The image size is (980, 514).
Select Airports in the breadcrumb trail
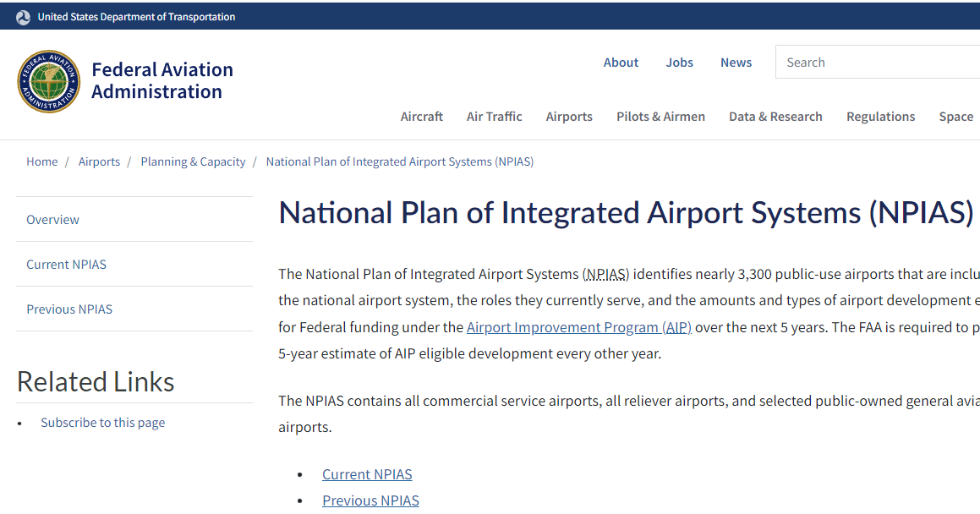pos(99,161)
